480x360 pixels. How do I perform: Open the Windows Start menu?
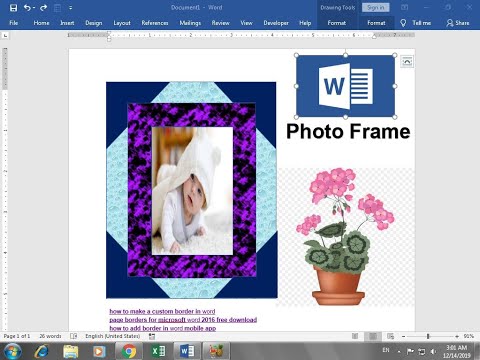(x=12, y=351)
